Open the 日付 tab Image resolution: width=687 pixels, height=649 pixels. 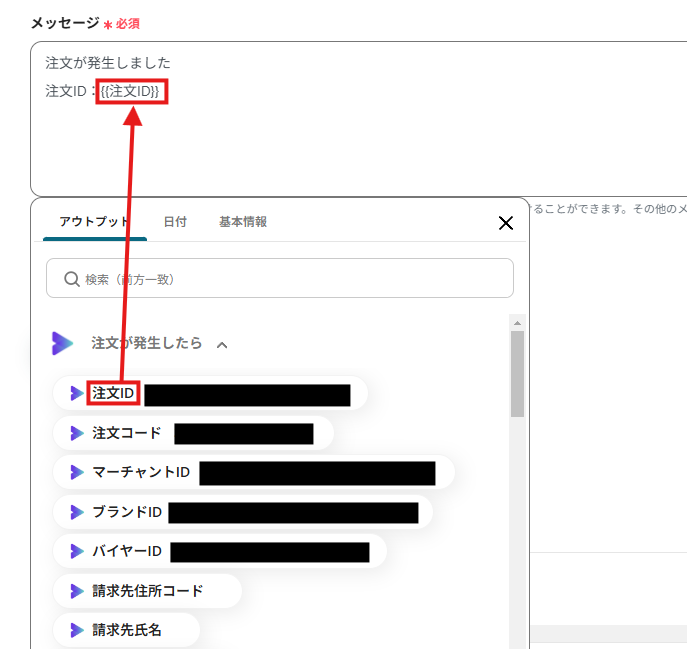175,222
